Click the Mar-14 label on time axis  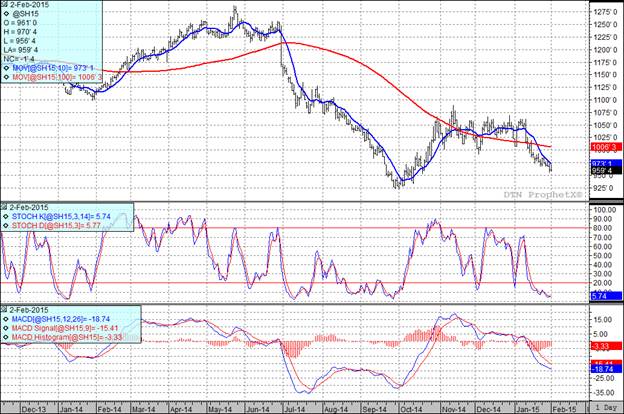[x=144, y=409]
